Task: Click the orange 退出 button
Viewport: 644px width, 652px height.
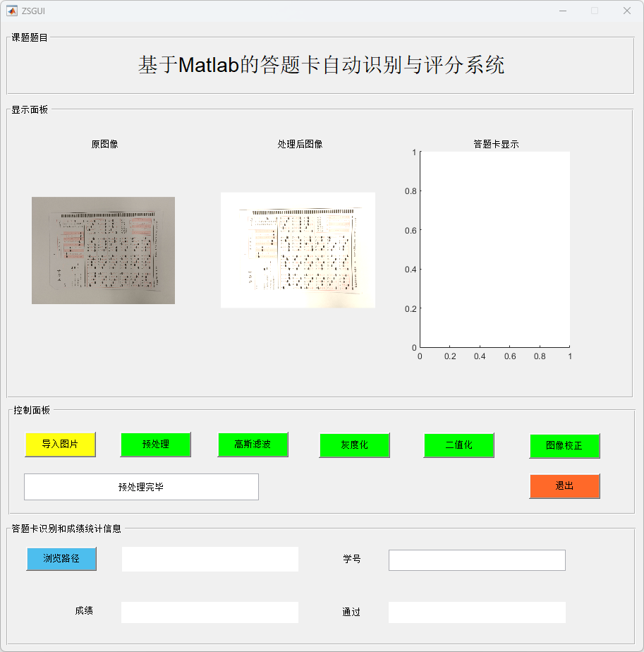Action: point(564,486)
